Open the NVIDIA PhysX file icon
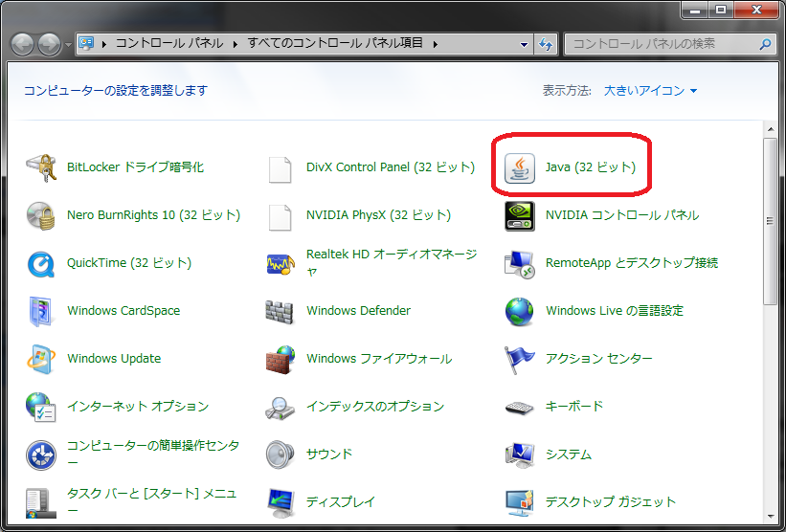The height and width of the screenshot is (532, 786). 280,217
